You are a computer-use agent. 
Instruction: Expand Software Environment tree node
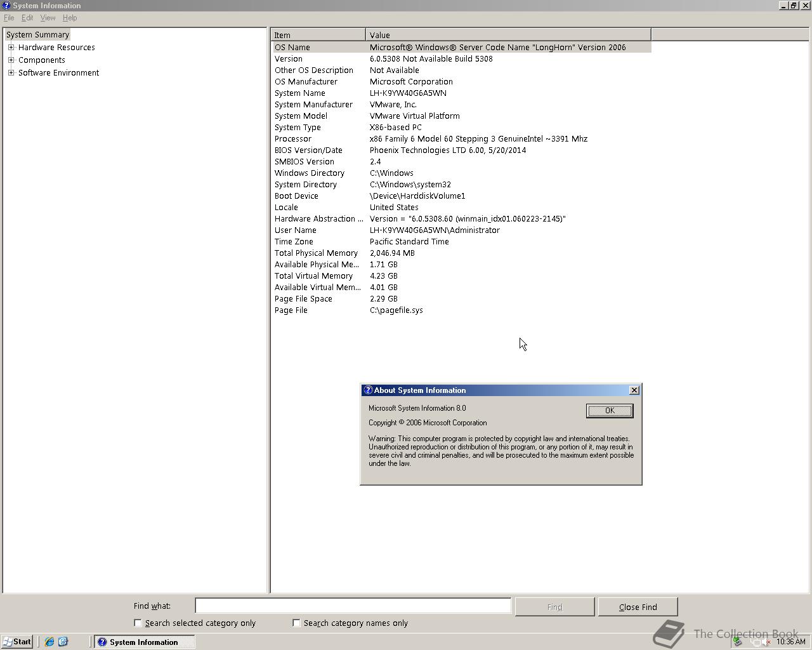(x=11, y=72)
